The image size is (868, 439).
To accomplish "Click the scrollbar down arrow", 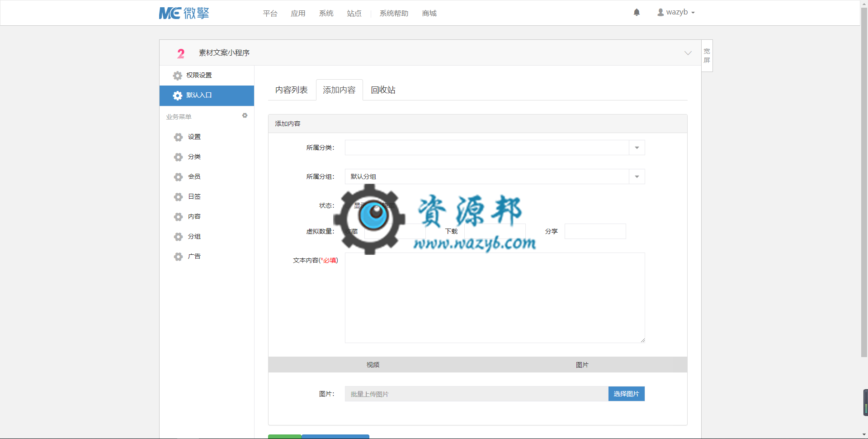I will click(864, 435).
